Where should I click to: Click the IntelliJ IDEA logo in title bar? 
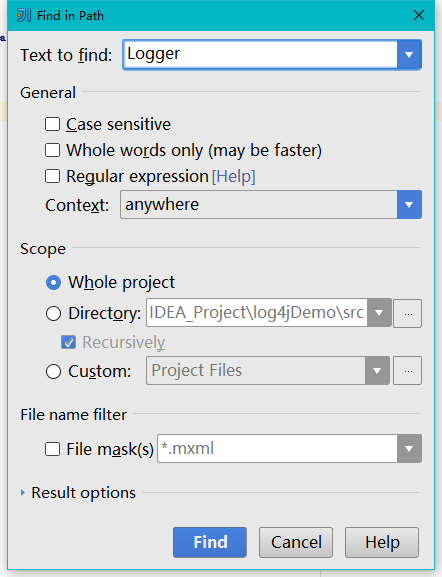point(24,15)
